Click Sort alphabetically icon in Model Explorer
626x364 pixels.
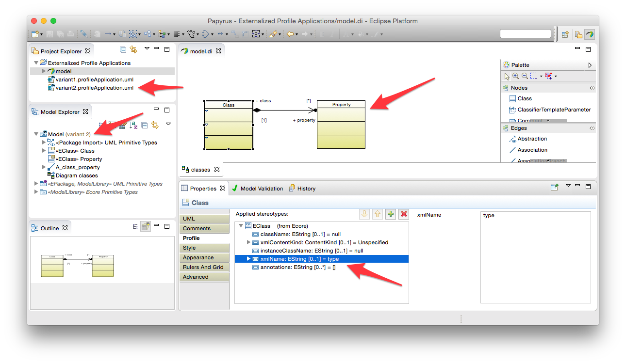point(133,125)
